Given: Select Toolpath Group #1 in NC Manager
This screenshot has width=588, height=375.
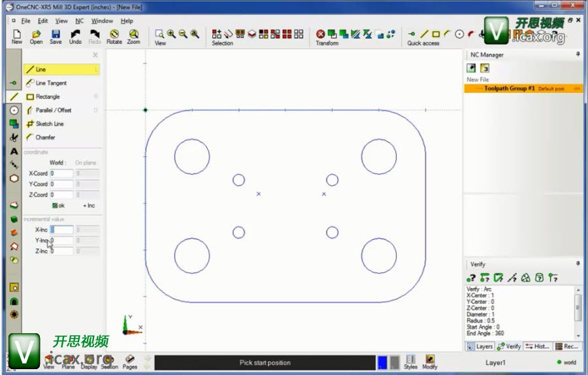Looking at the screenshot, I should pyautogui.click(x=523, y=88).
